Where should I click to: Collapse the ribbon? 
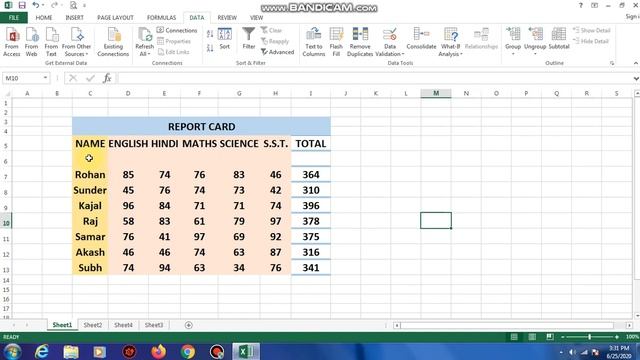tap(636, 63)
